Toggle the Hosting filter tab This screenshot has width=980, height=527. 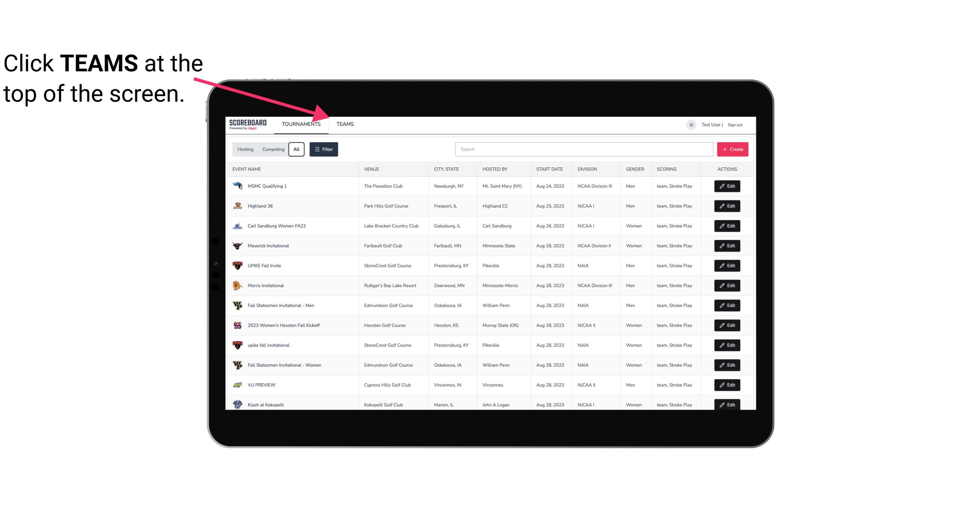tap(246, 149)
